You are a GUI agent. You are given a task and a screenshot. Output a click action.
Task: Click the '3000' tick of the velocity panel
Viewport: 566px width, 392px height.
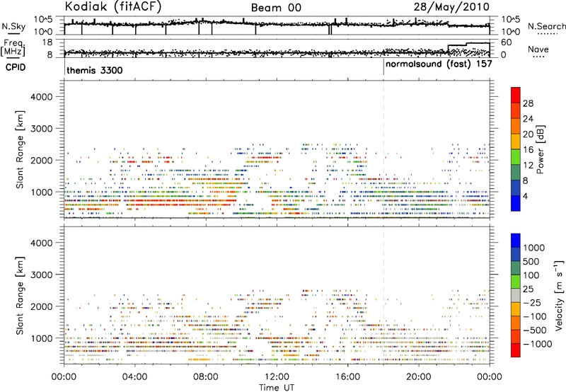click(42, 275)
